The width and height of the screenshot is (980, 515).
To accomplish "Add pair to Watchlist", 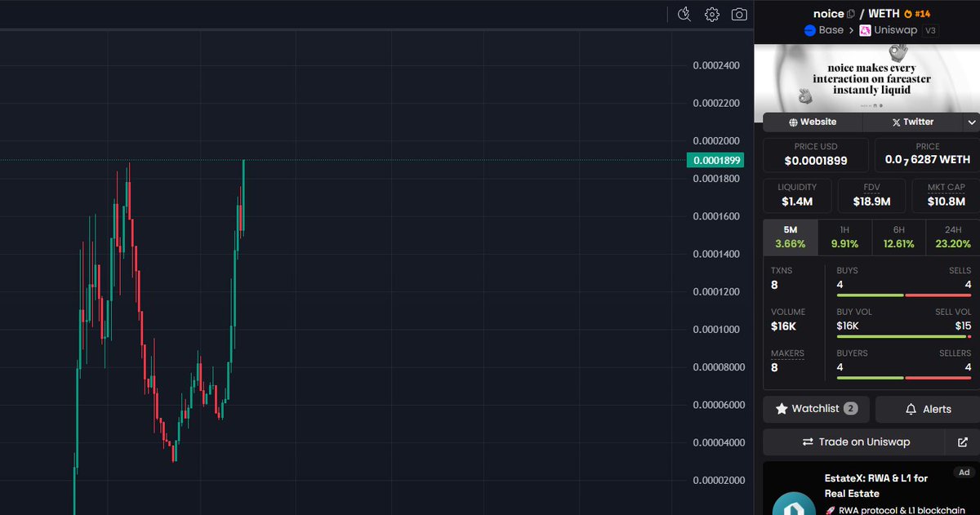I will point(816,409).
